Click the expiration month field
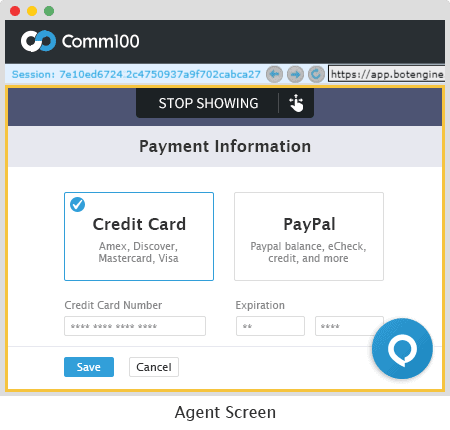 coord(270,326)
